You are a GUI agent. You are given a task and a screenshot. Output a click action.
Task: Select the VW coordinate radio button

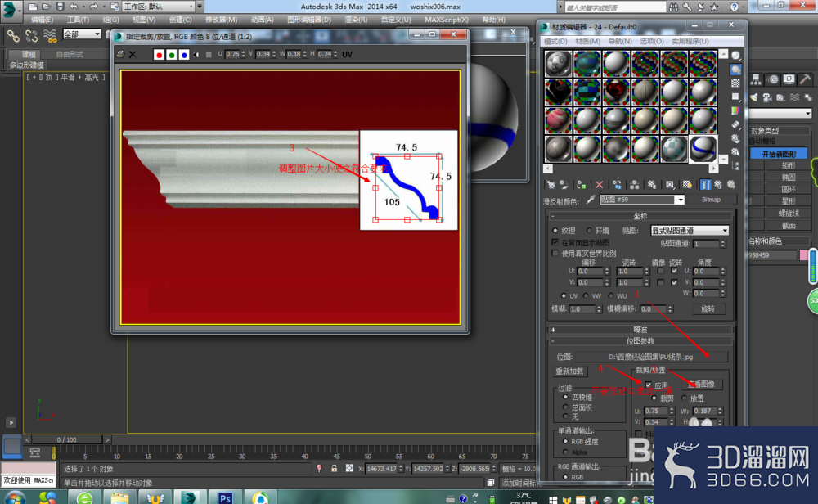coord(587,296)
